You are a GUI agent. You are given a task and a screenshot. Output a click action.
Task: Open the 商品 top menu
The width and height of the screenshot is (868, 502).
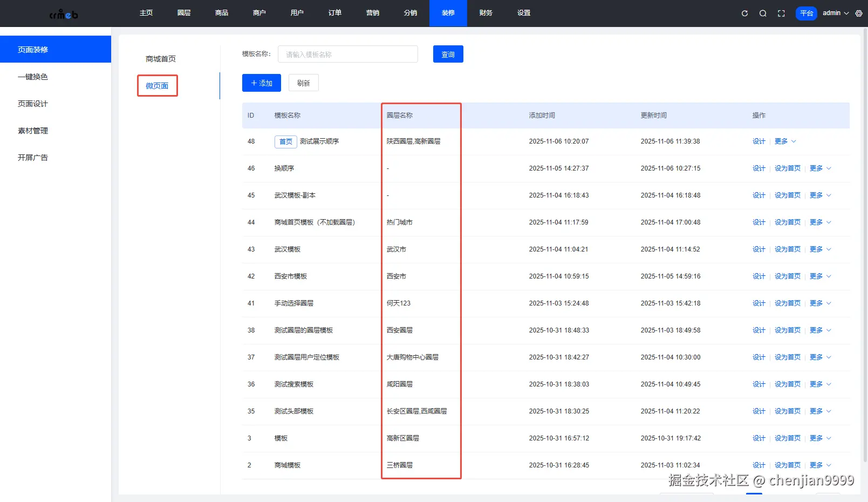(222, 13)
